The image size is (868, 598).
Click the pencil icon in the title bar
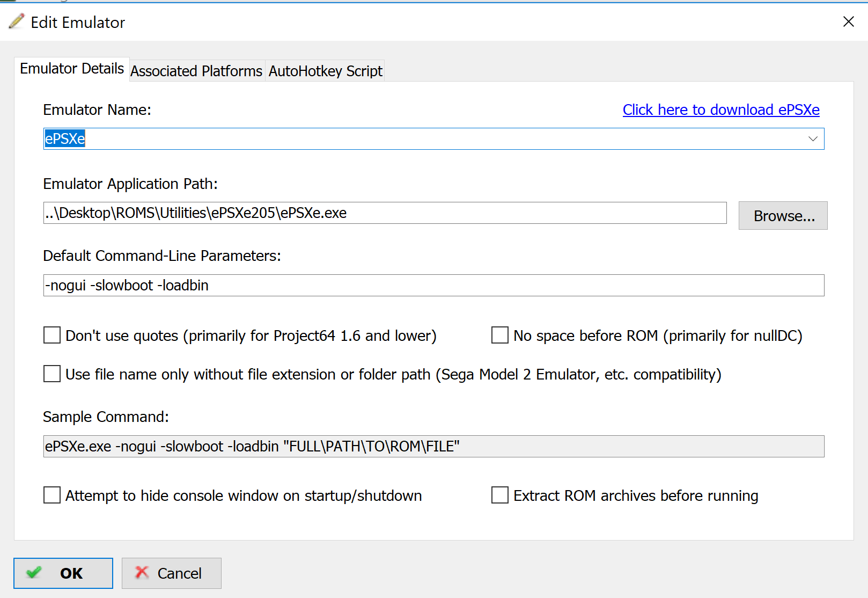(x=17, y=21)
